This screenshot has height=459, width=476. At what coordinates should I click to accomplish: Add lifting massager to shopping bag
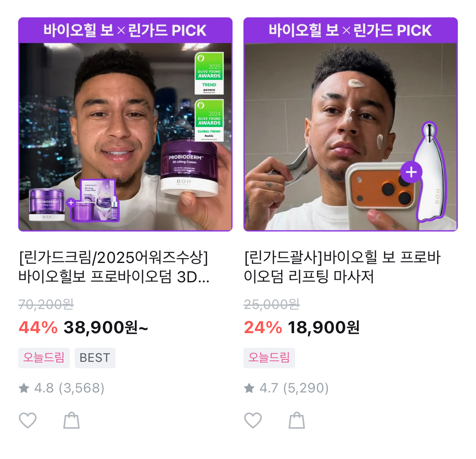pos(297,420)
